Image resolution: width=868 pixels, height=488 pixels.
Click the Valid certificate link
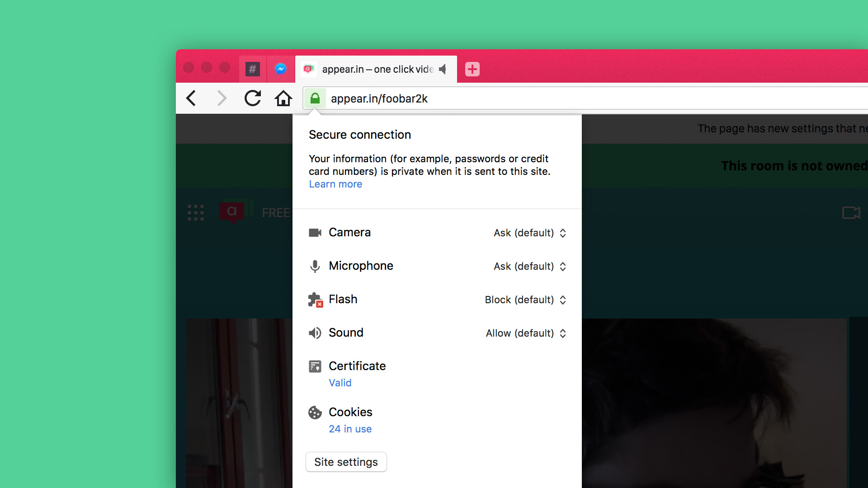click(340, 383)
